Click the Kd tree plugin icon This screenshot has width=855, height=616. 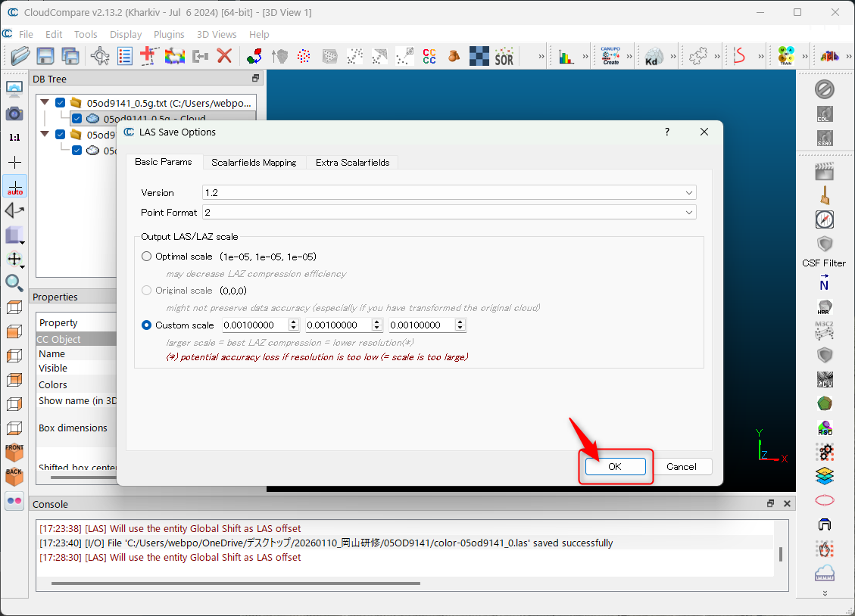[x=654, y=56]
